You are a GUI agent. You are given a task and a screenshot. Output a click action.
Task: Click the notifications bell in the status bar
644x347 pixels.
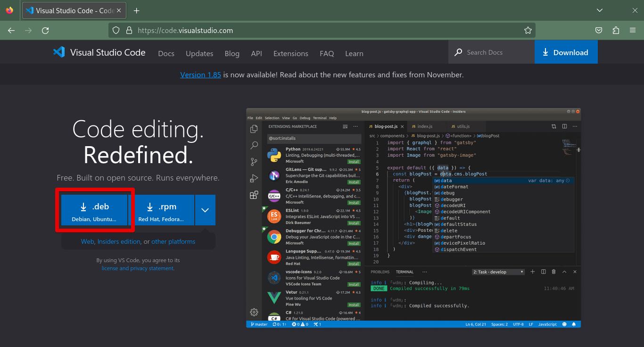tap(574, 324)
